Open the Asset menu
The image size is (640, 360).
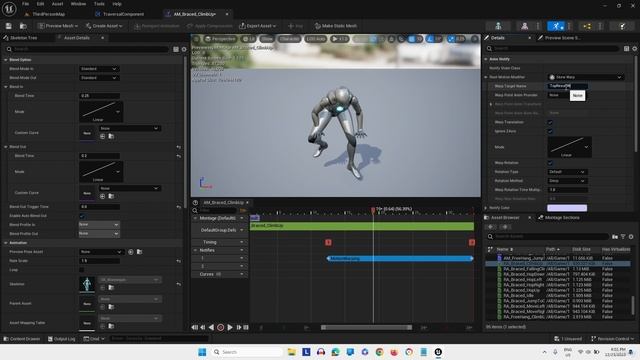tap(57, 4)
